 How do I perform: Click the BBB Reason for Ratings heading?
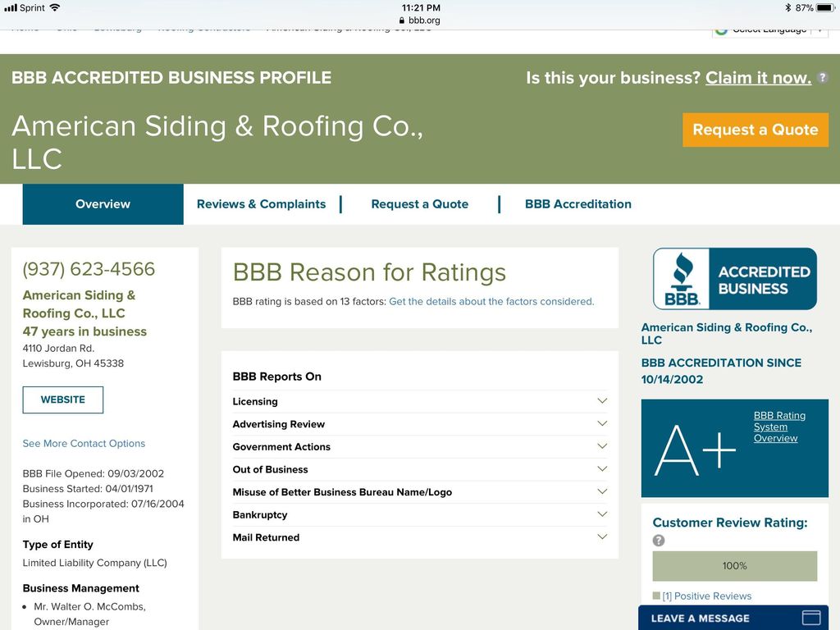370,272
